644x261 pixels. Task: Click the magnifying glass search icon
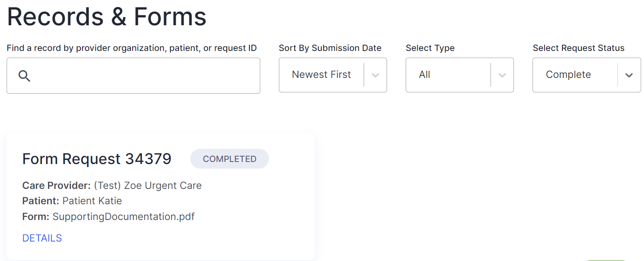click(x=24, y=76)
